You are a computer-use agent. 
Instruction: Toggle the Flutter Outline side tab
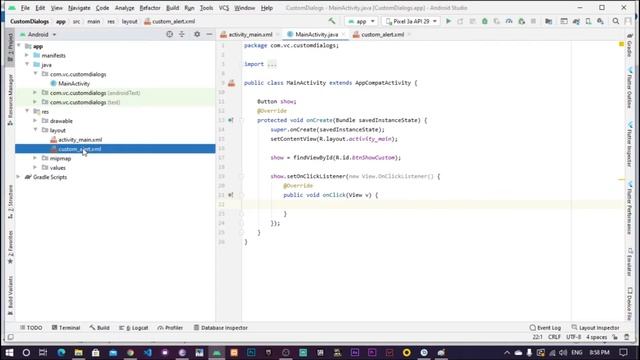pos(630,88)
